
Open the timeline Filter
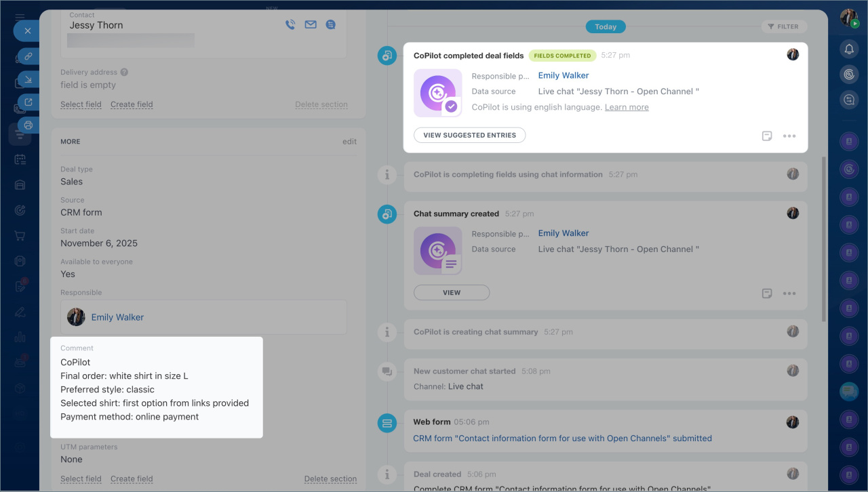(783, 26)
